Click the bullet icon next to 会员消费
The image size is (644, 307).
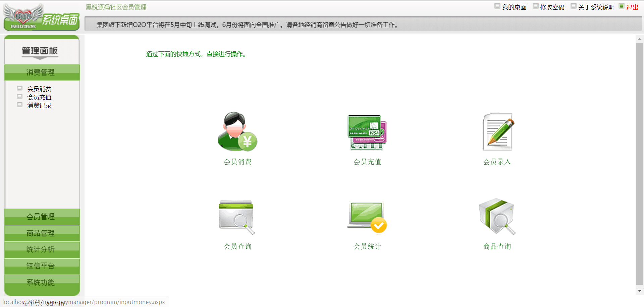[20, 88]
